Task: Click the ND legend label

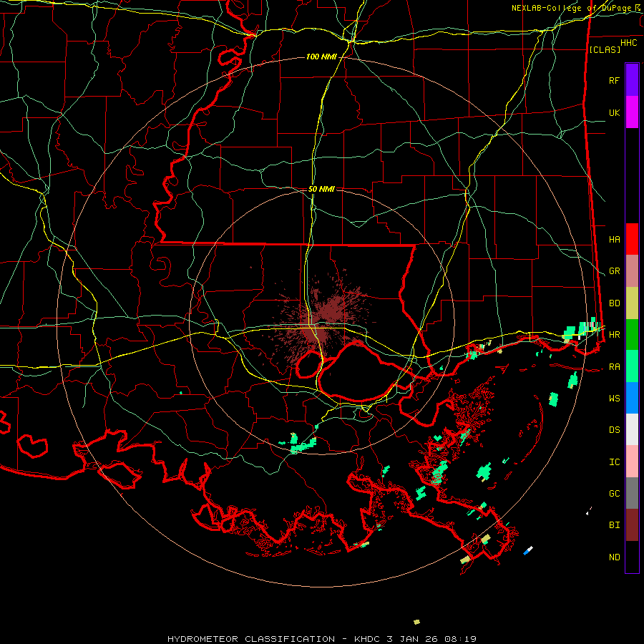Action: [x=614, y=557]
